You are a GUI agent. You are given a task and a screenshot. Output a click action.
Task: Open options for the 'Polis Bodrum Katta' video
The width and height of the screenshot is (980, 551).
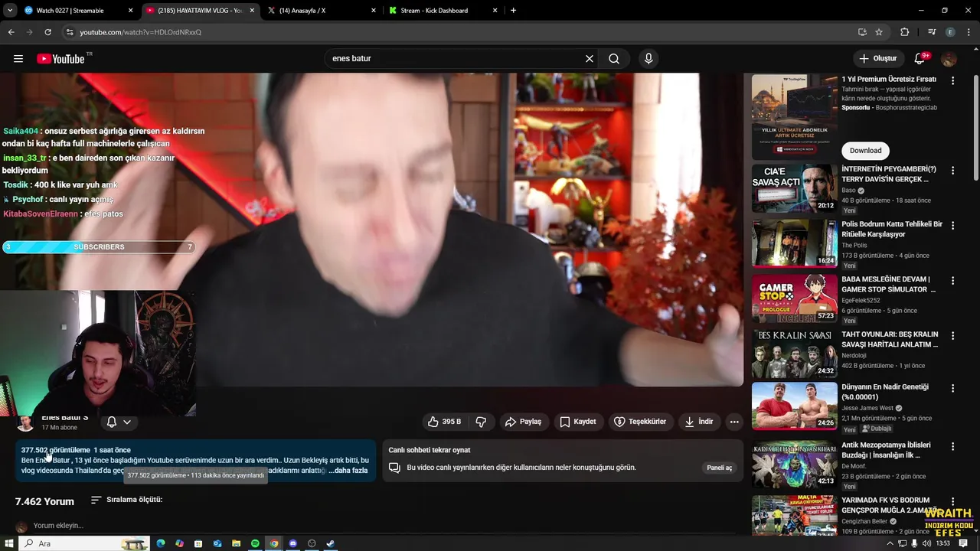[x=952, y=226]
